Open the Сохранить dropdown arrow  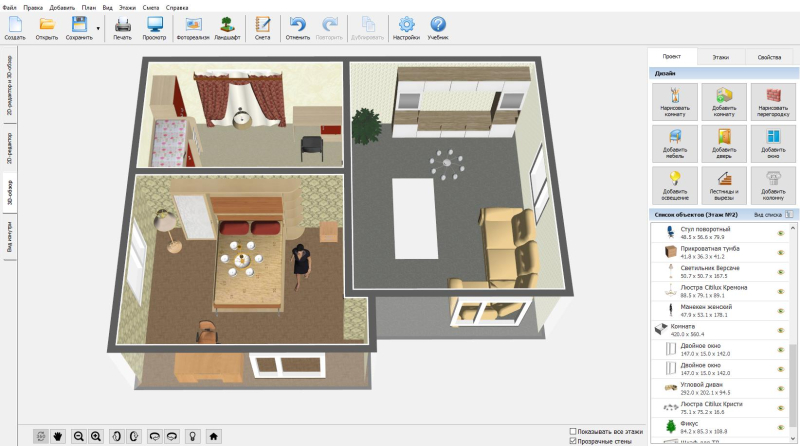(x=98, y=27)
